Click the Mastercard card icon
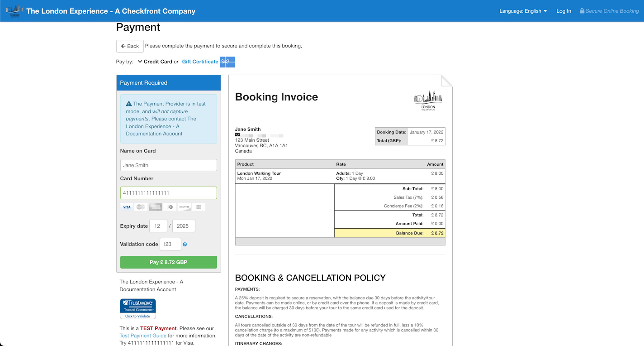Screen dimensions: 644x346 coord(141,207)
